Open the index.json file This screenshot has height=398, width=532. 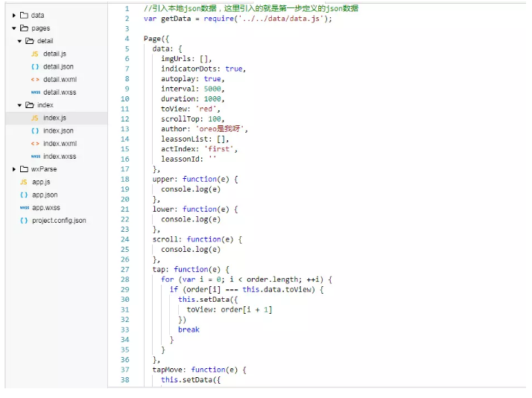pyautogui.click(x=58, y=131)
